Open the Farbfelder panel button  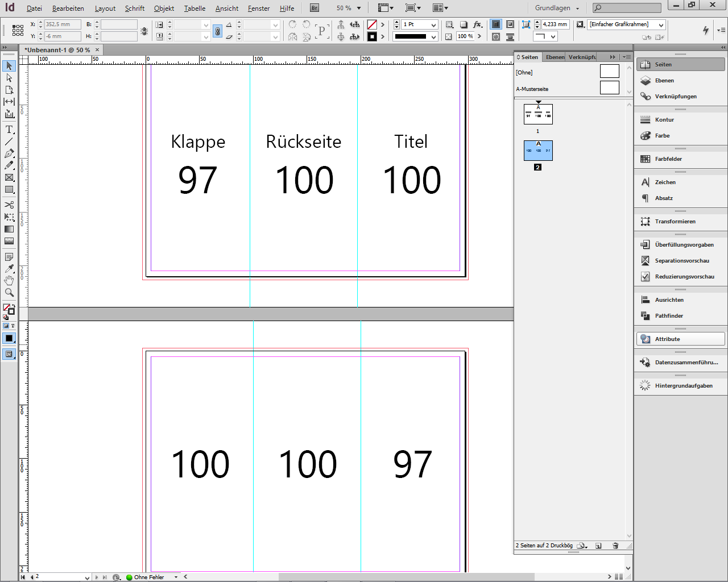668,159
